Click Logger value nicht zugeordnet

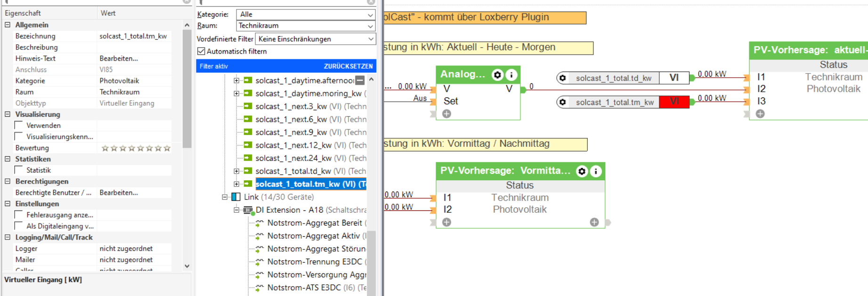point(126,248)
